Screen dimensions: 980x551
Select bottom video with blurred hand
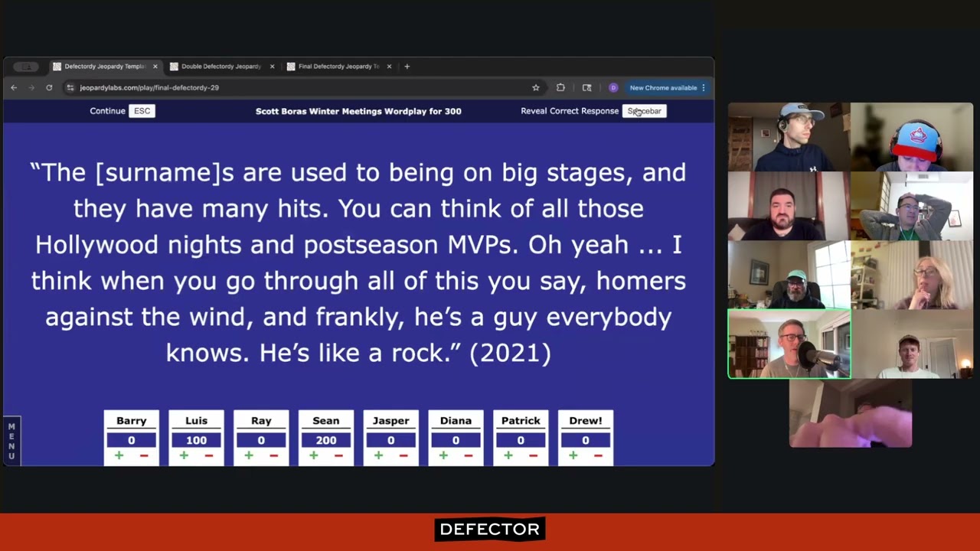click(x=851, y=413)
